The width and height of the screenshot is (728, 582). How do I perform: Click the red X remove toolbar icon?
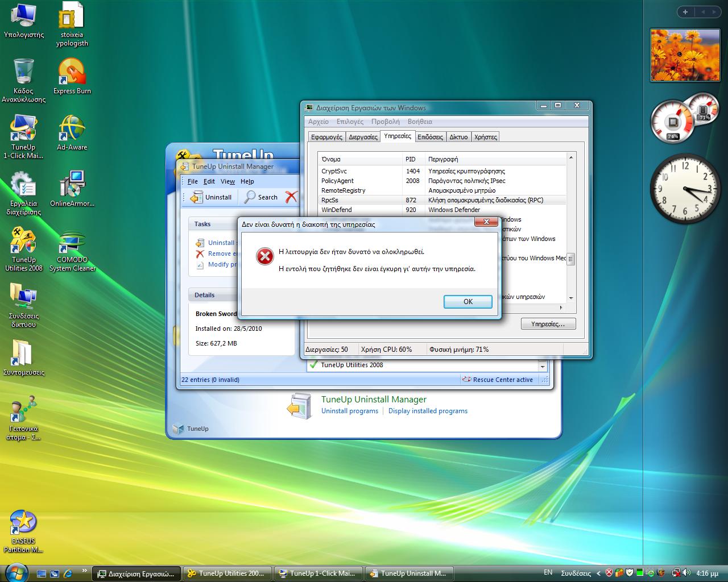pos(291,197)
